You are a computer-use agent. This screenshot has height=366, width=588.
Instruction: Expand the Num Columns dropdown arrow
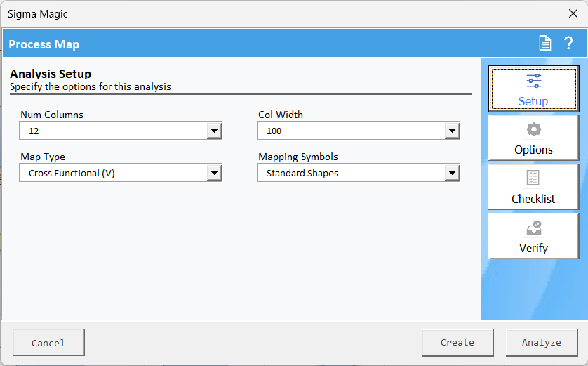214,131
